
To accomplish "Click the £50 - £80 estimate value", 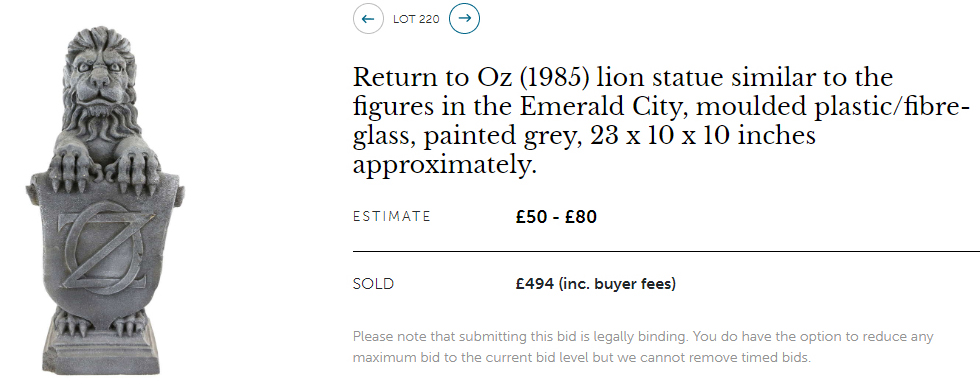I will pos(556,217).
